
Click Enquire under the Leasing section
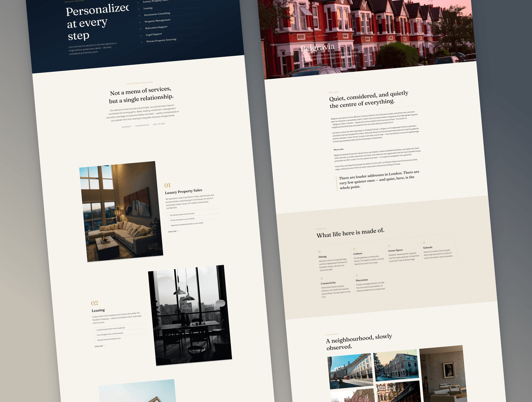point(100,346)
